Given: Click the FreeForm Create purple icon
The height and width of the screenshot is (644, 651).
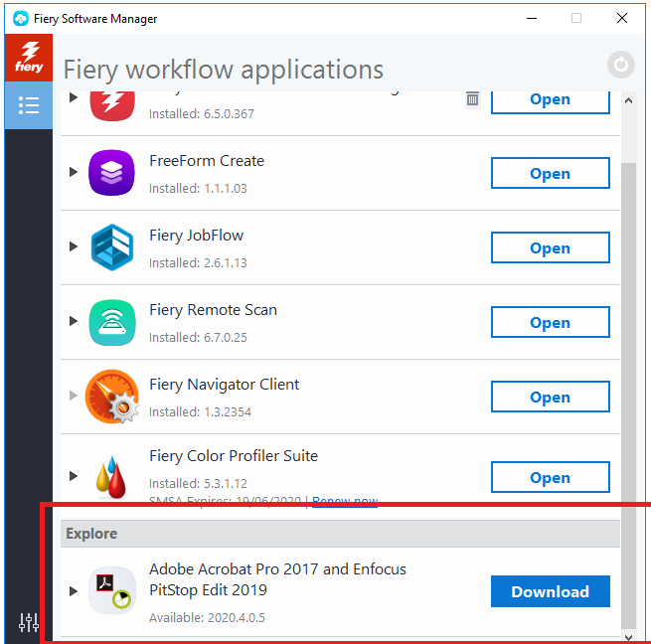Looking at the screenshot, I should point(110,173).
